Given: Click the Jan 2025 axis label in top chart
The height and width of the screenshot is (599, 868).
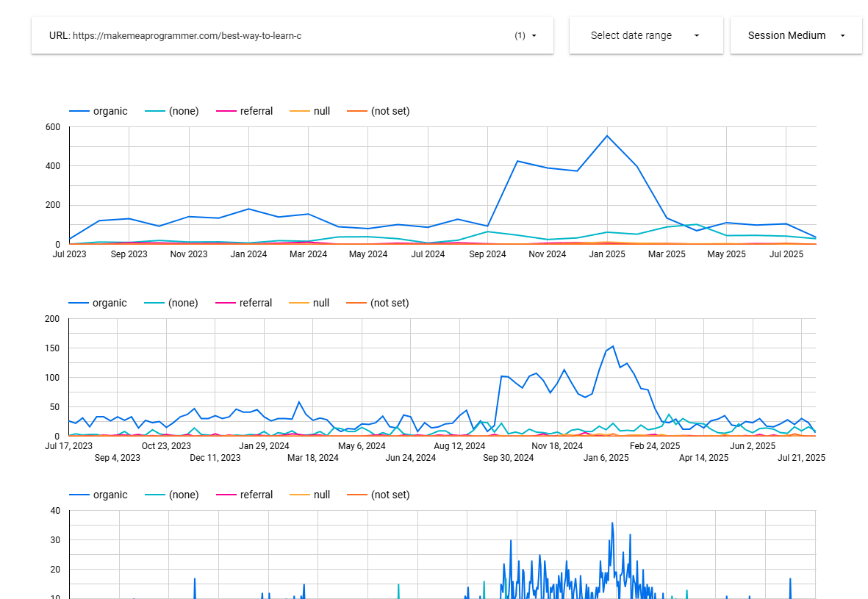Looking at the screenshot, I should click(607, 254).
